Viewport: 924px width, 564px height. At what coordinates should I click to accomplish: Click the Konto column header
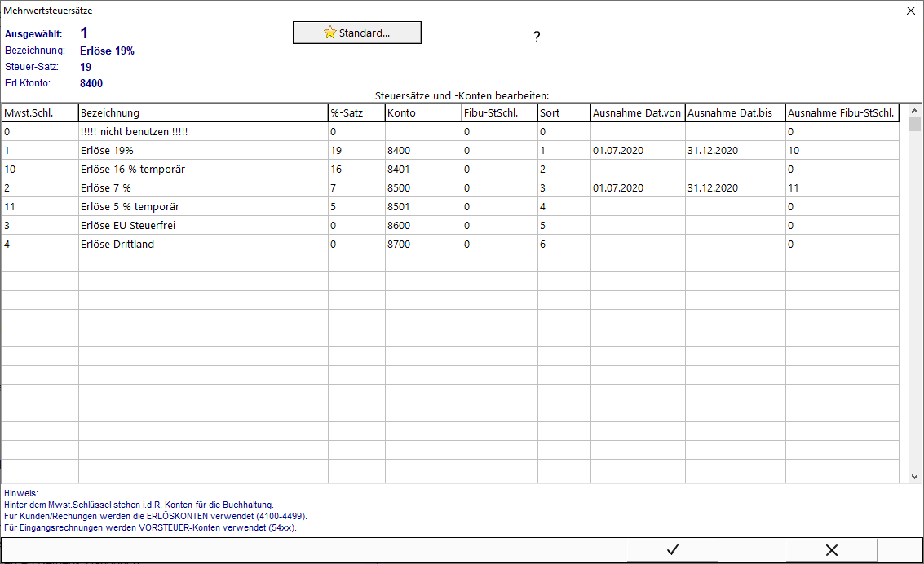point(423,113)
